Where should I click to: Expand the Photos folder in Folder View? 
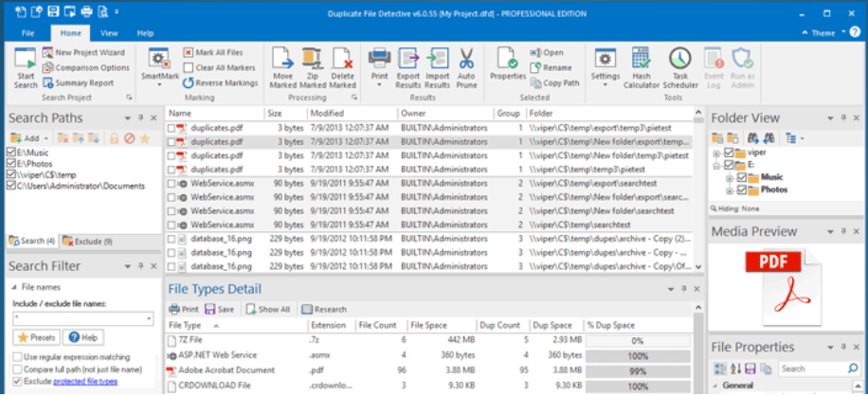[731, 190]
